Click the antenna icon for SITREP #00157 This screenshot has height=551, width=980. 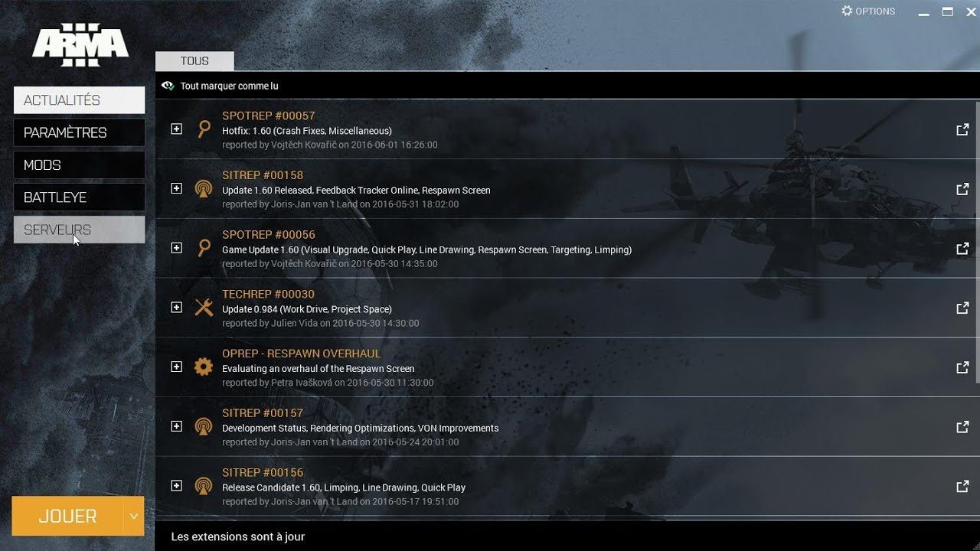point(203,426)
